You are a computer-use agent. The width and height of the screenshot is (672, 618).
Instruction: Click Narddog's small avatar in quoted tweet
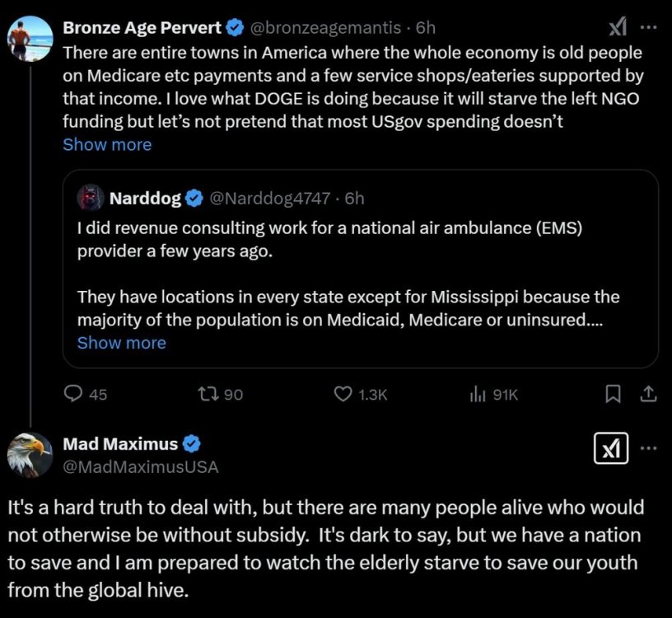click(x=91, y=199)
